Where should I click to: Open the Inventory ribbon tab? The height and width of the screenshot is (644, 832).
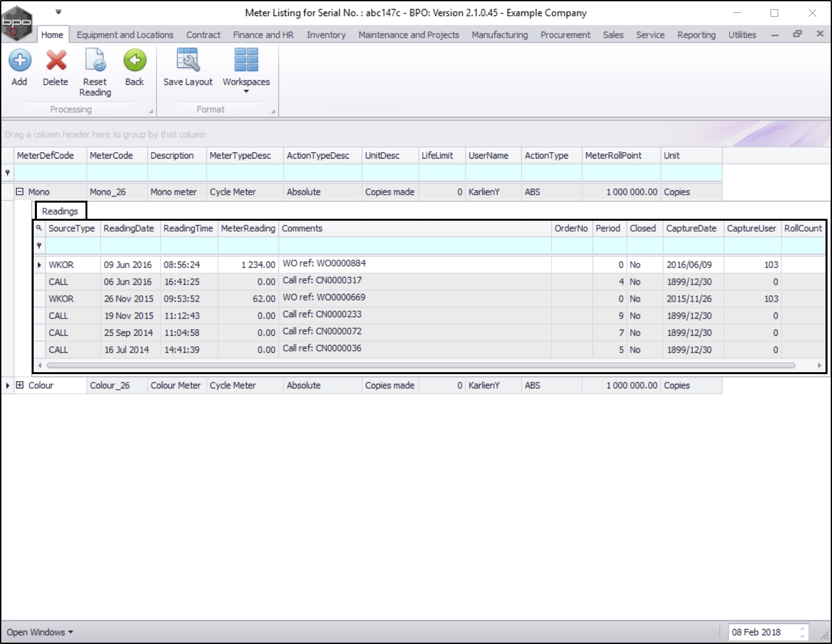pyautogui.click(x=326, y=35)
